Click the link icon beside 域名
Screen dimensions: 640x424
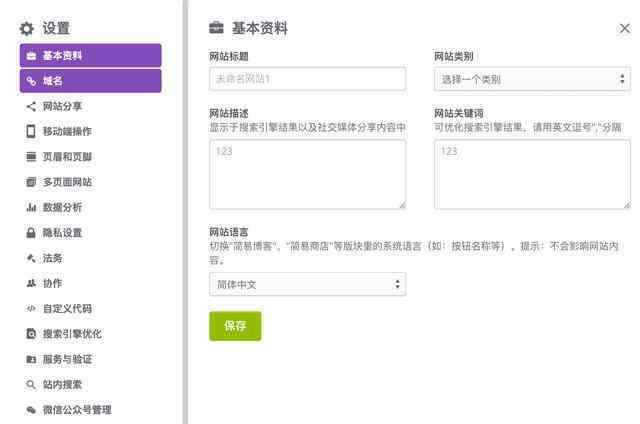(31, 81)
